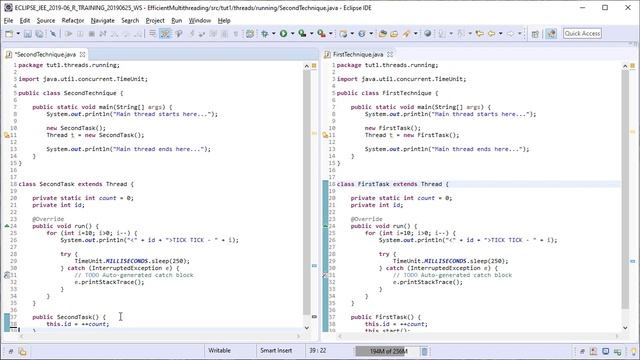Open the Coverage dropdown arrow

click(311, 34)
